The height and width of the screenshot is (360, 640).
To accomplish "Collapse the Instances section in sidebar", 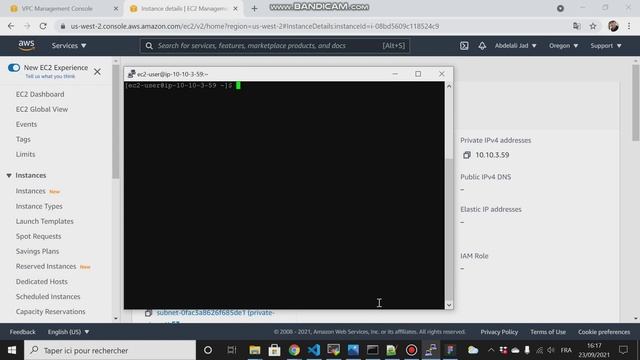I will point(9,176).
